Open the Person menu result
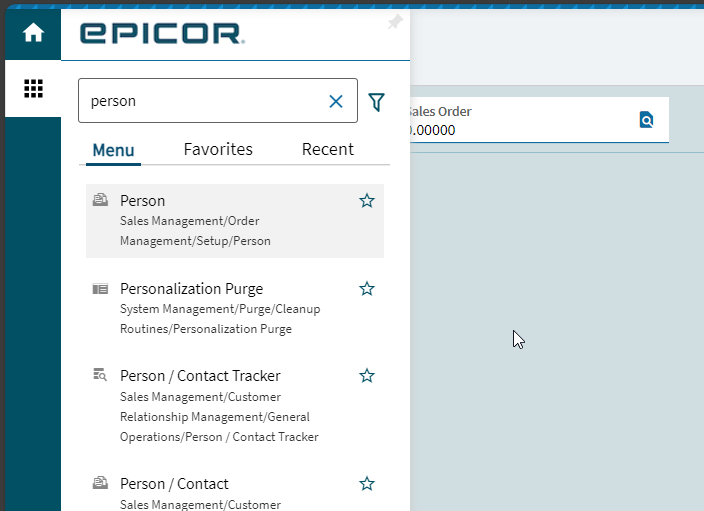This screenshot has height=511, width=704. [x=235, y=220]
